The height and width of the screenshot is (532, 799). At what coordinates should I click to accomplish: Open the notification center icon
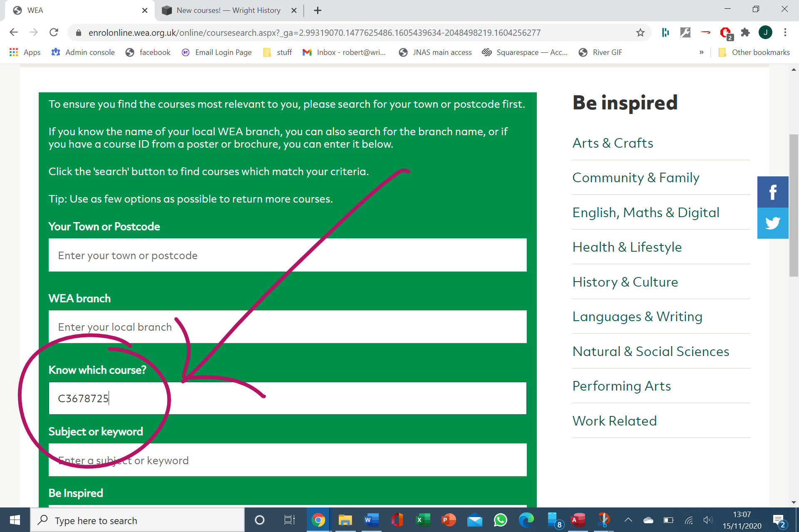click(779, 520)
